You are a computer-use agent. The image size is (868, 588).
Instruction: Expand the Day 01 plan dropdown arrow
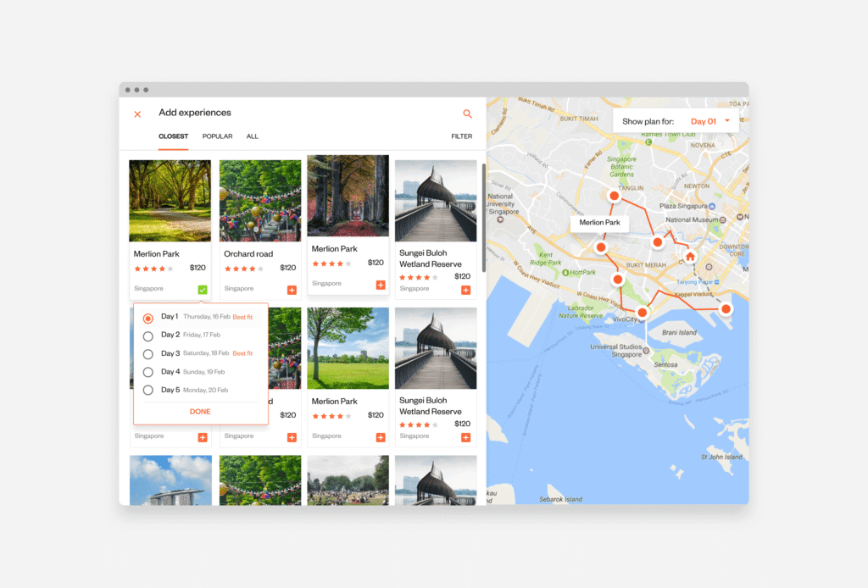727,121
